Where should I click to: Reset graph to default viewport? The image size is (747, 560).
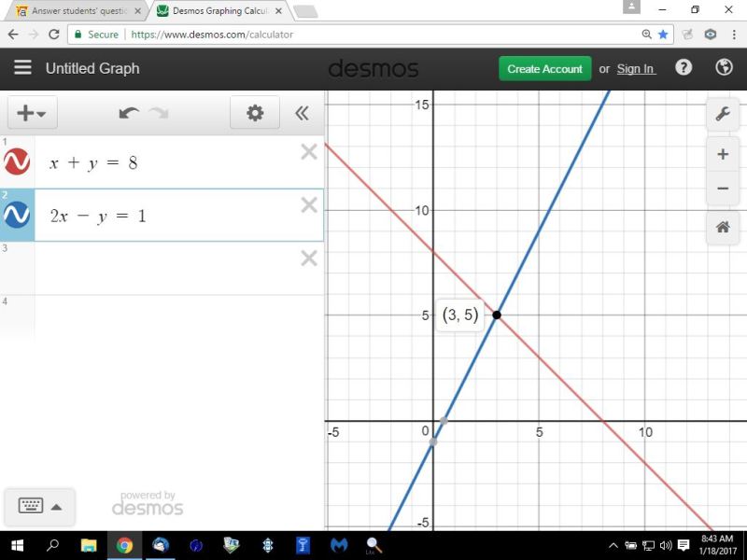click(723, 228)
